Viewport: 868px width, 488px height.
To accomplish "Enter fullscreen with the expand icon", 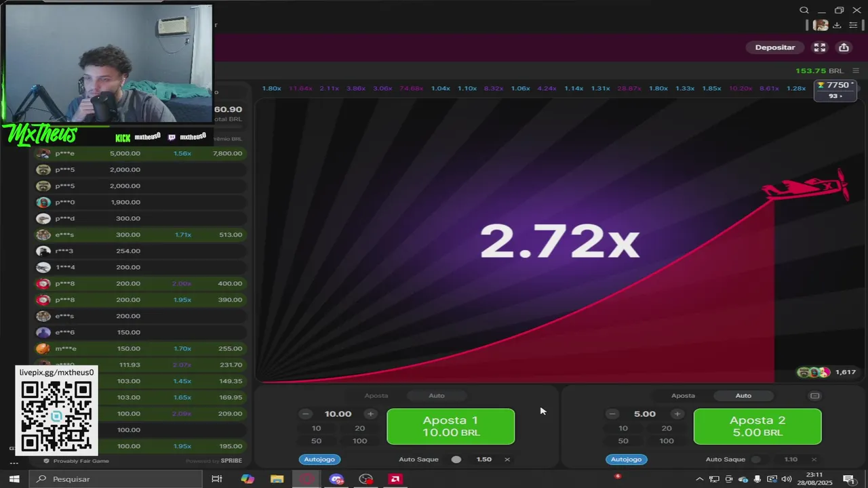I will pos(820,47).
